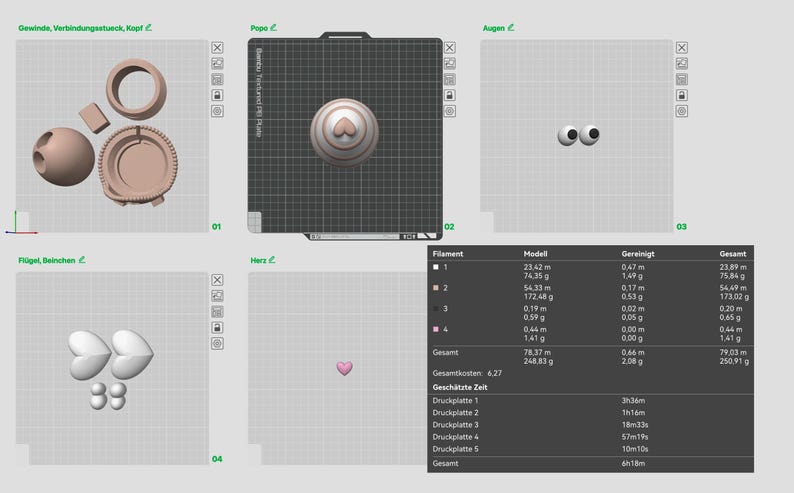The image size is (794, 493).
Task: Click the Gereinigt column header
Action: [638, 254]
